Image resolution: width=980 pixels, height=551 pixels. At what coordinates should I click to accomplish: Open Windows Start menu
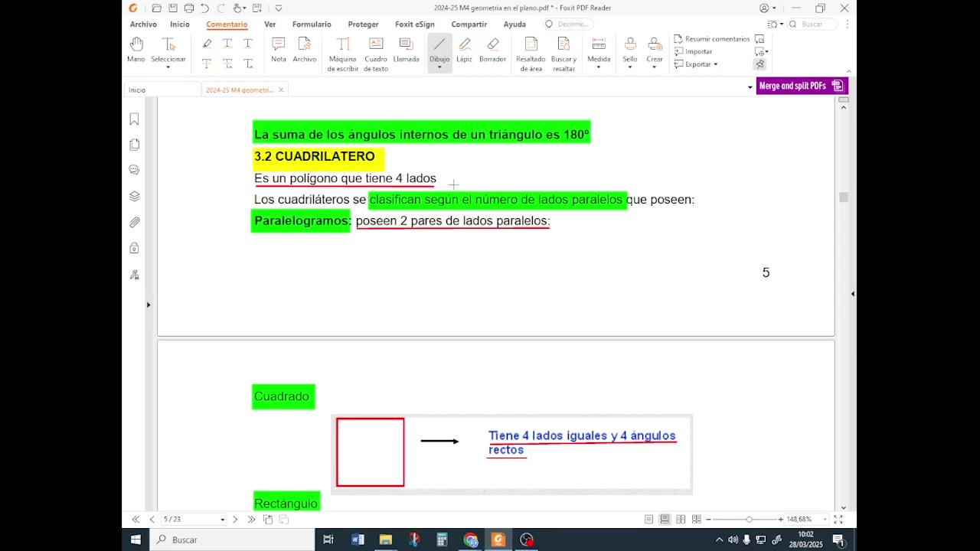pyautogui.click(x=136, y=540)
